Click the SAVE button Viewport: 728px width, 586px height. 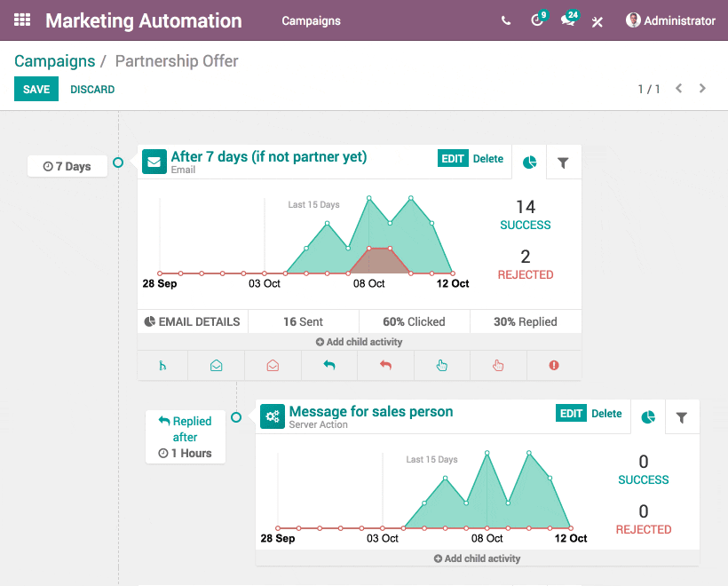click(36, 89)
